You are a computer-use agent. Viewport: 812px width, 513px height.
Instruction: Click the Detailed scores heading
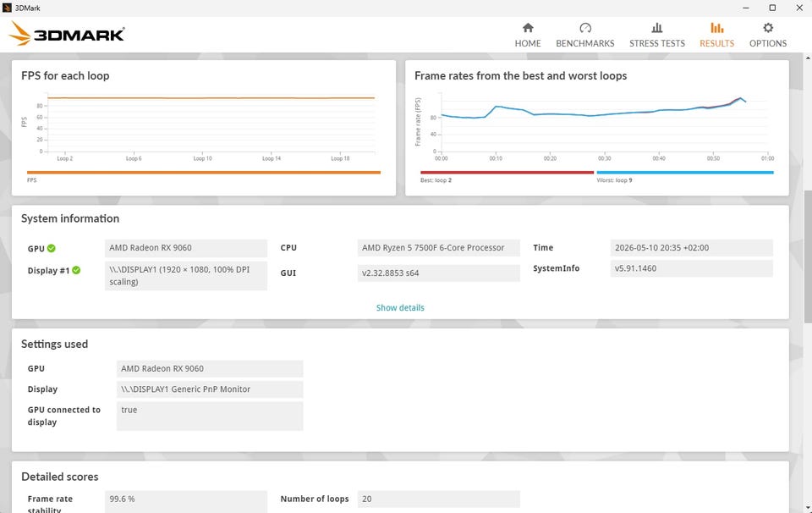pyautogui.click(x=59, y=477)
